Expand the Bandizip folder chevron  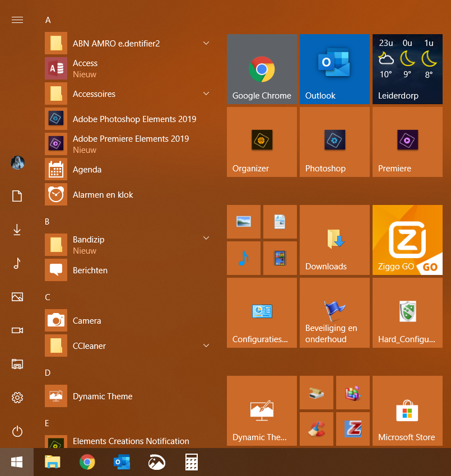(x=206, y=238)
